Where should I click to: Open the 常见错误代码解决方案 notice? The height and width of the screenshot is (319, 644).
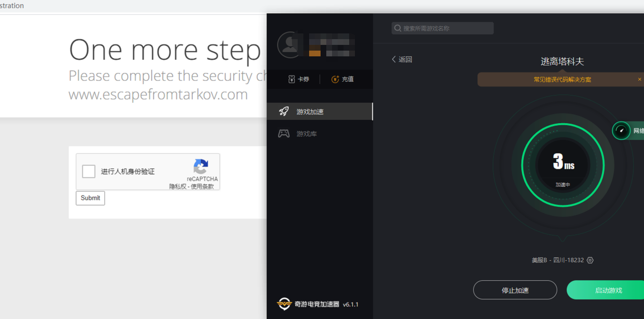point(562,80)
